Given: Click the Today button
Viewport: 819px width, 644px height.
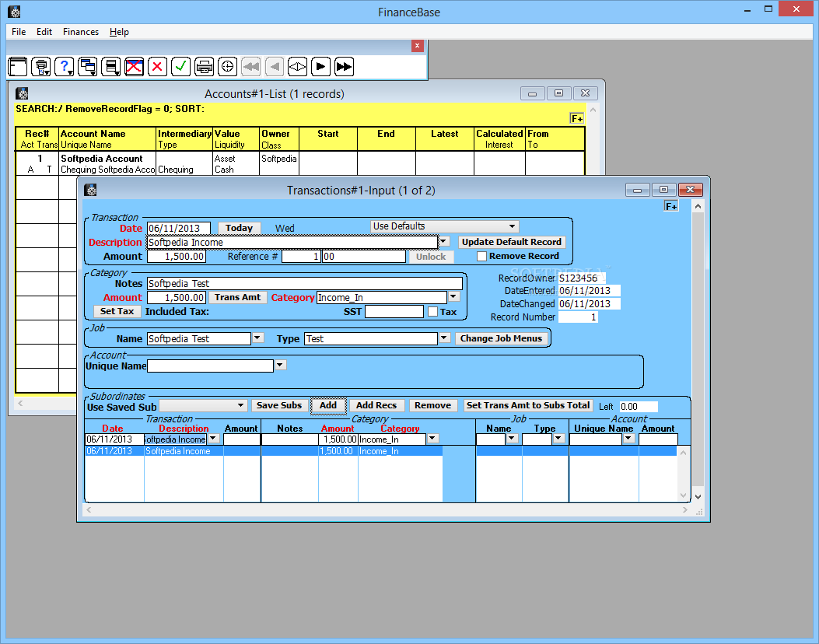Looking at the screenshot, I should point(240,228).
